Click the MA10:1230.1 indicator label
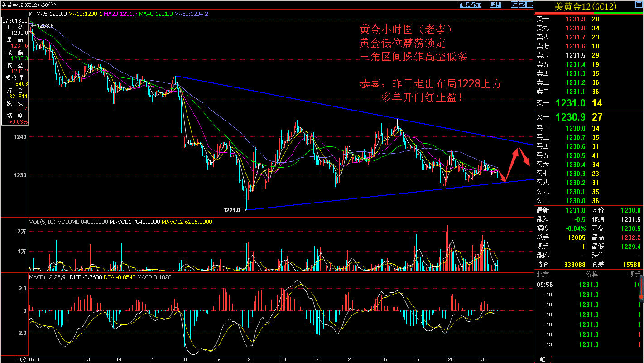 [x=85, y=14]
